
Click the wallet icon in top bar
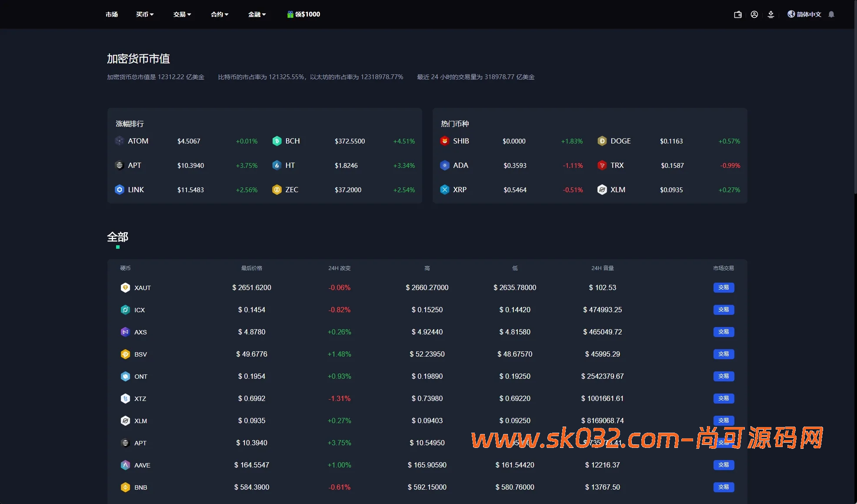pos(737,14)
